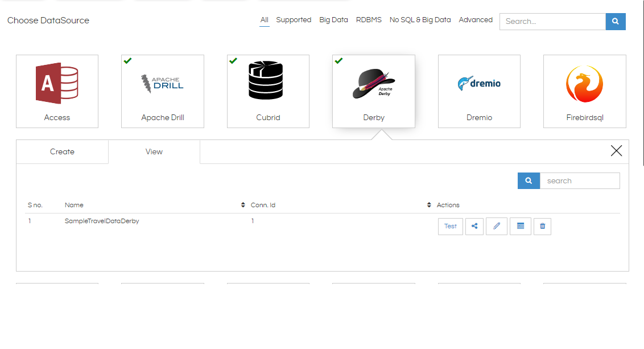644x349 pixels.
Task: Delete SampleTravelDataDerby using the trash icon
Action: [543, 226]
